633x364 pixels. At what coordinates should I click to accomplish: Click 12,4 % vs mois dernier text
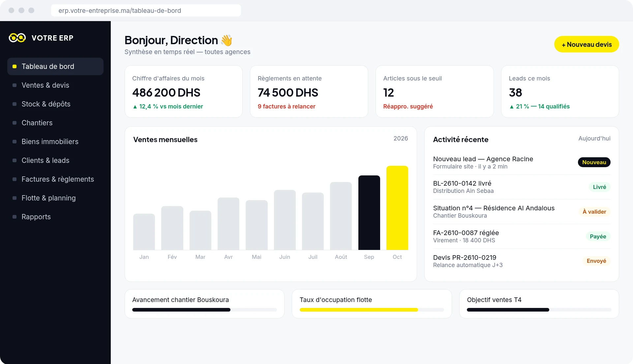(167, 106)
